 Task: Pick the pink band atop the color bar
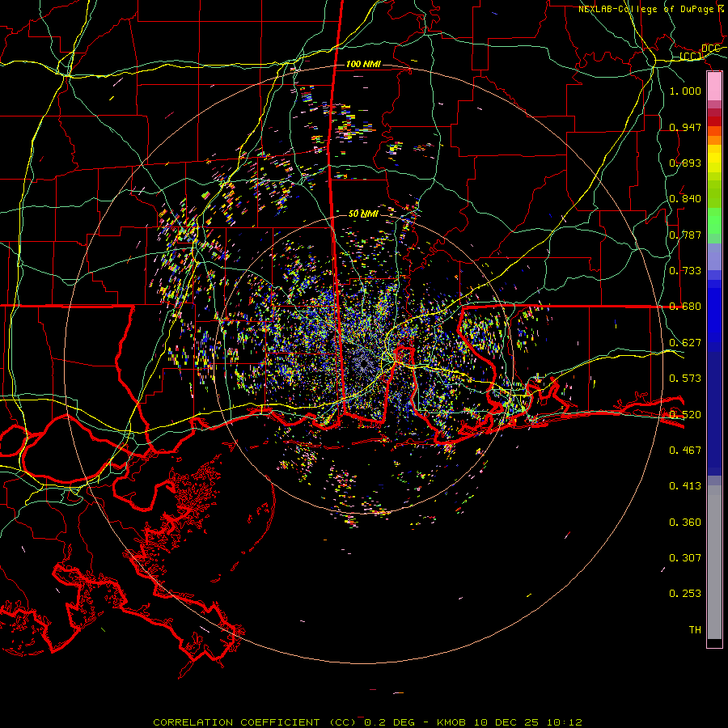pyautogui.click(x=714, y=86)
